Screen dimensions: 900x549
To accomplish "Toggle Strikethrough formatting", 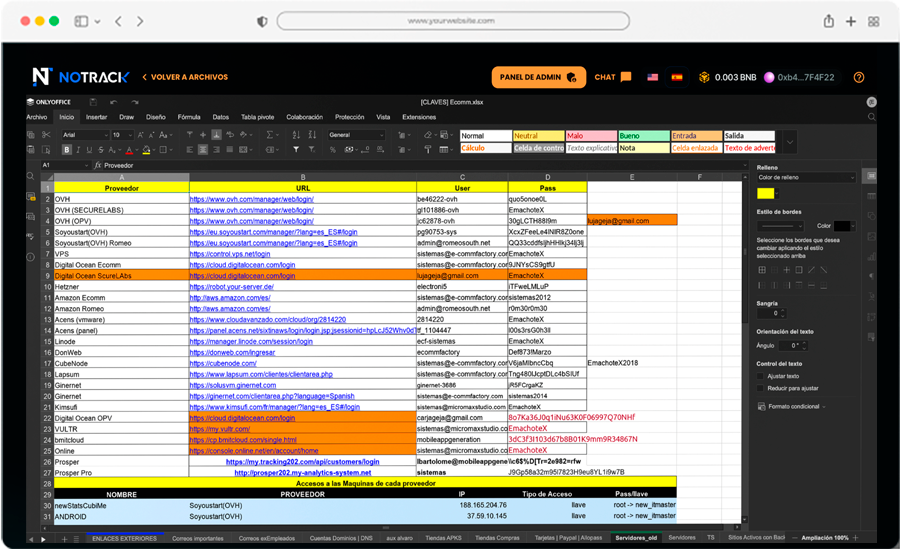I will coord(100,149).
